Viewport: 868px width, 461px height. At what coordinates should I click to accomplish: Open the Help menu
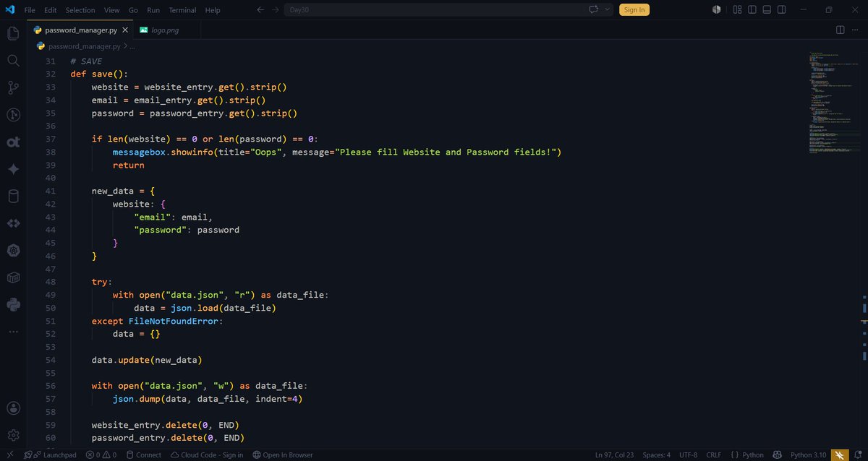[x=213, y=10]
